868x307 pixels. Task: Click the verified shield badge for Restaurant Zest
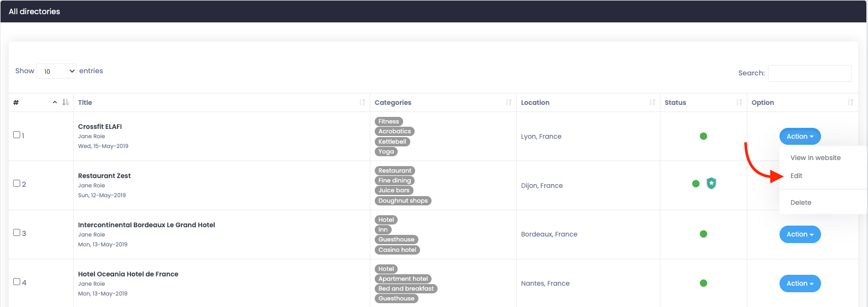pos(711,184)
